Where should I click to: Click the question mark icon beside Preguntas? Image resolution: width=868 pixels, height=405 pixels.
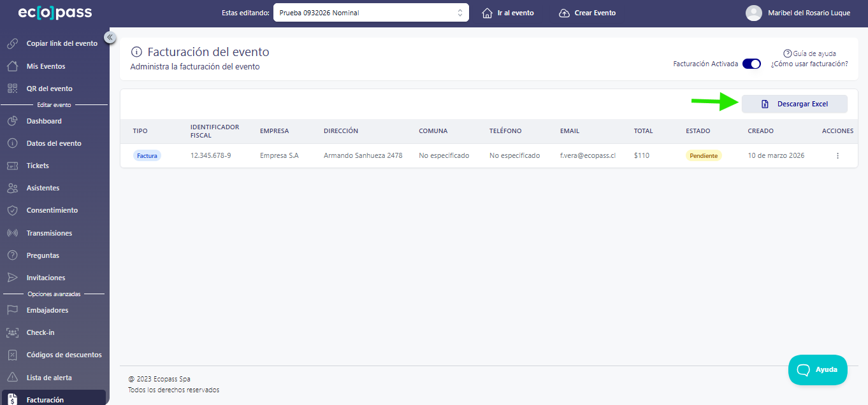tap(12, 255)
